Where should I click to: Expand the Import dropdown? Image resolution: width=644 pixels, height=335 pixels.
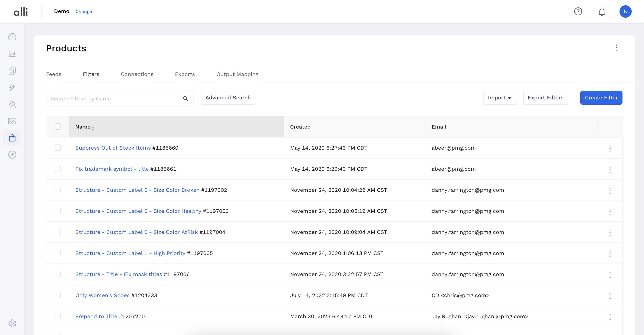coord(500,98)
